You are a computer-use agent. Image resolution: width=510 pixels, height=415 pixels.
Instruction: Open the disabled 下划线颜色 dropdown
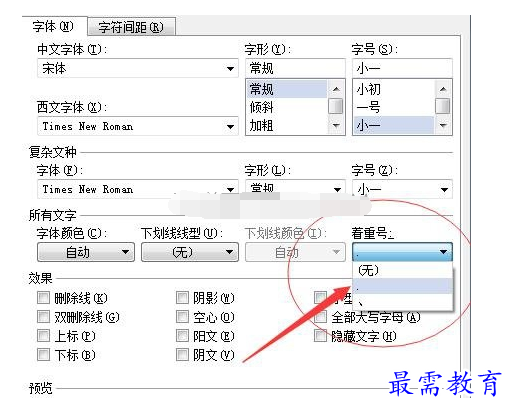tap(295, 252)
